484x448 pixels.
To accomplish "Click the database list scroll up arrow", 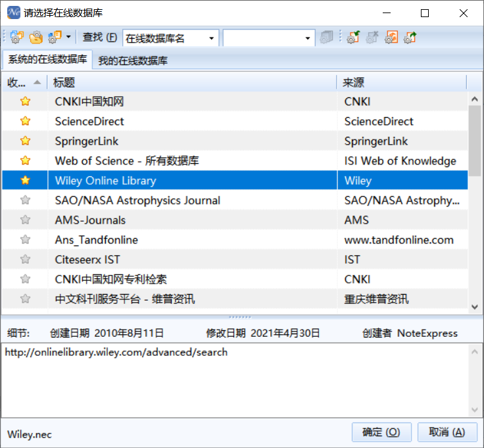I will pyautogui.click(x=475, y=99).
